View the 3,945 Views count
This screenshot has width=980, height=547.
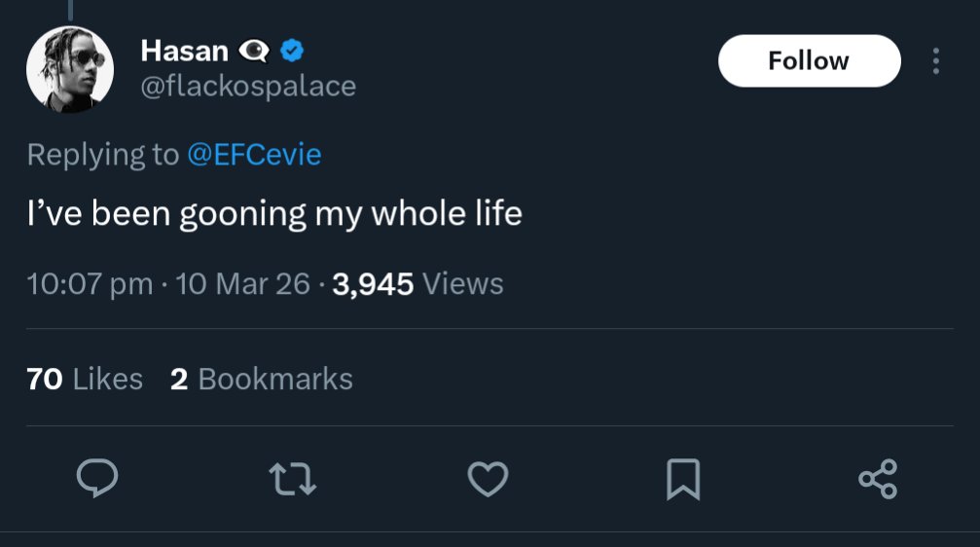coord(417,284)
